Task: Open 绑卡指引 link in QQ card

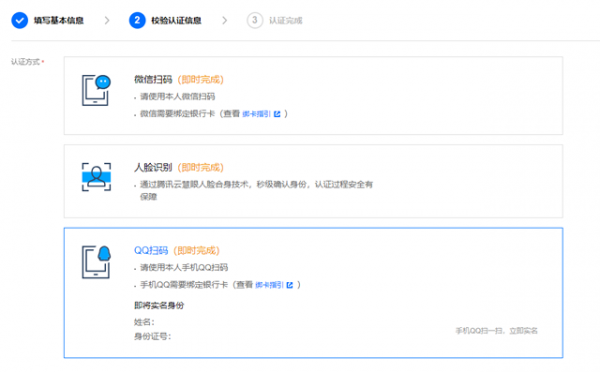Action: click(269, 285)
